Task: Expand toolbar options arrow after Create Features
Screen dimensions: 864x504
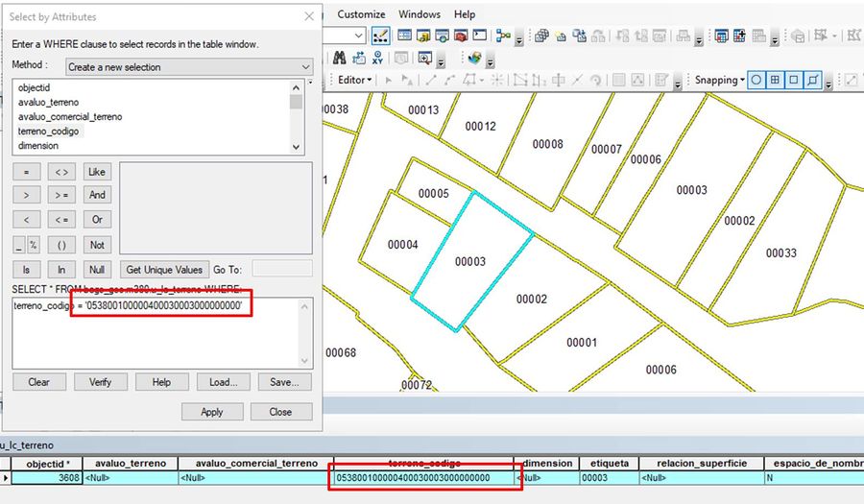Action: 678,83
